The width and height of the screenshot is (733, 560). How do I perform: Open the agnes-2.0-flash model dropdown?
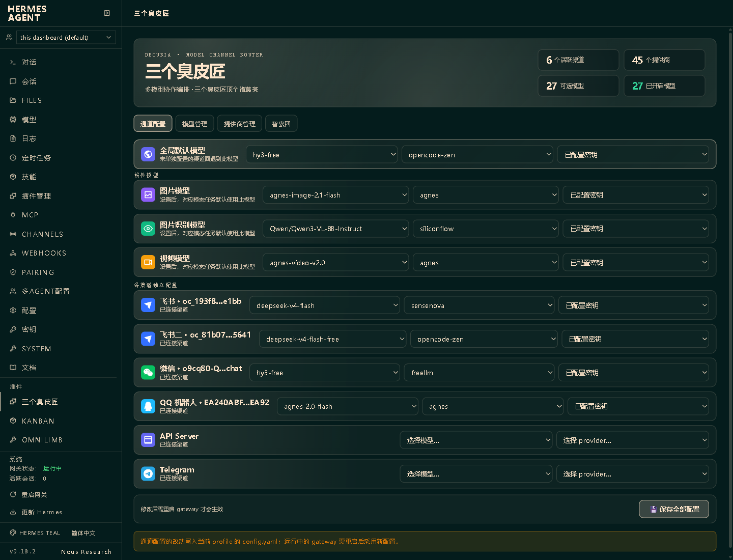click(x=348, y=406)
